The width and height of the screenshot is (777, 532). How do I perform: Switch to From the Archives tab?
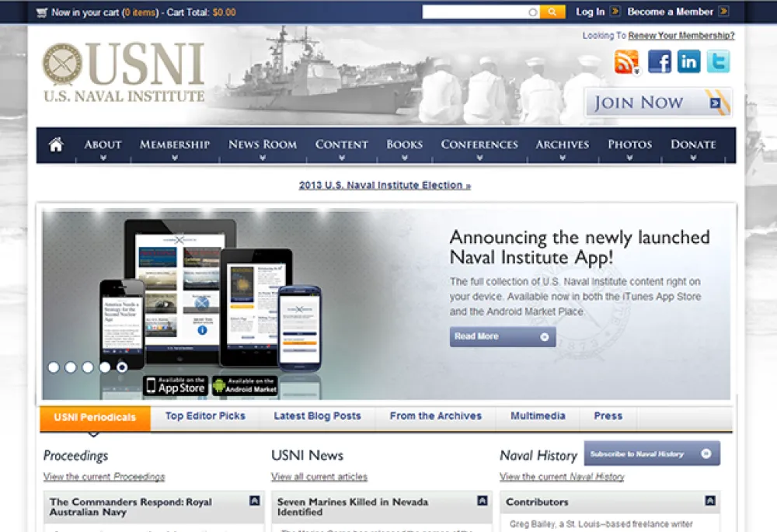[x=436, y=416]
